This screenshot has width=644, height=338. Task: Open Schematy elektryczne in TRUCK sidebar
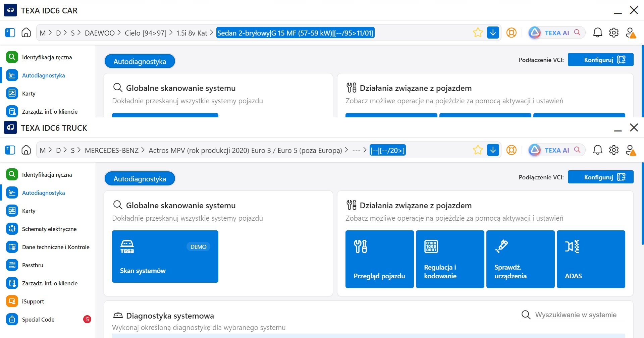coord(48,229)
